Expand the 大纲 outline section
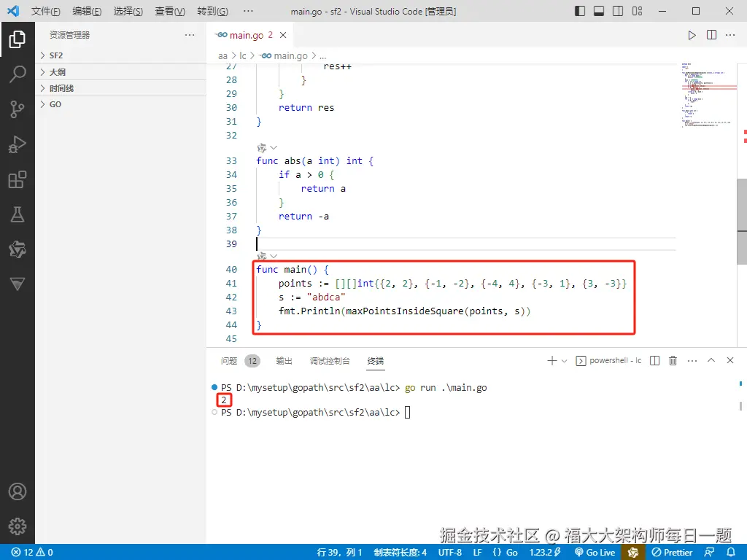The height and width of the screenshot is (560, 747). tap(121, 72)
